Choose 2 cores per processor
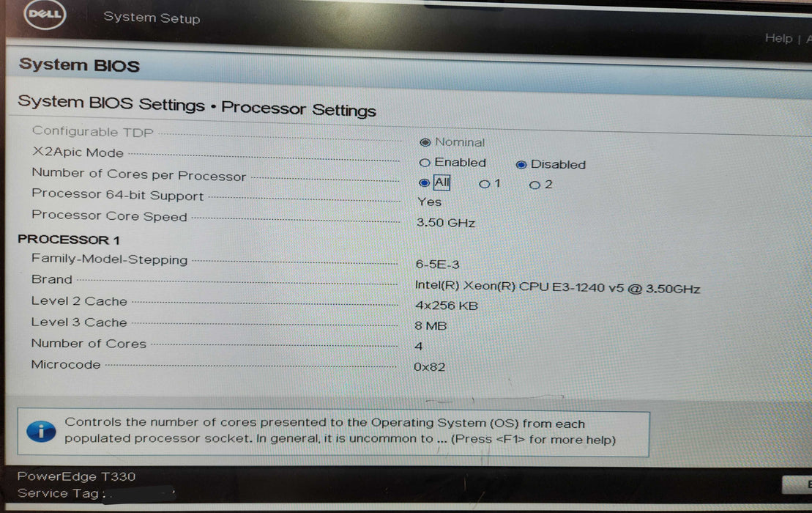This screenshot has width=812, height=513. point(534,185)
